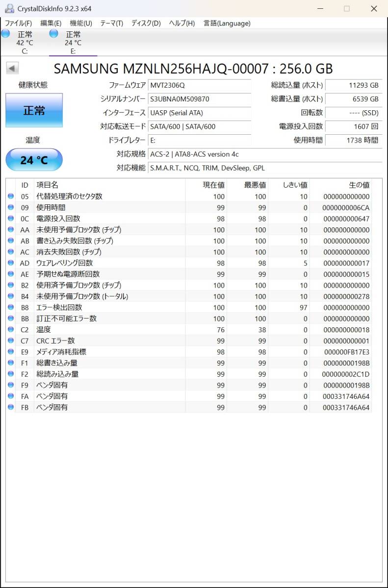Click the 正常 health status button
This screenshot has width=388, height=588.
[x=34, y=110]
